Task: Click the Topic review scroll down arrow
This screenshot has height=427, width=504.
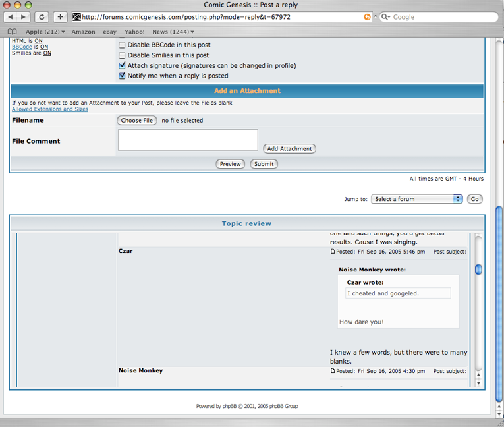Action: 478,383
